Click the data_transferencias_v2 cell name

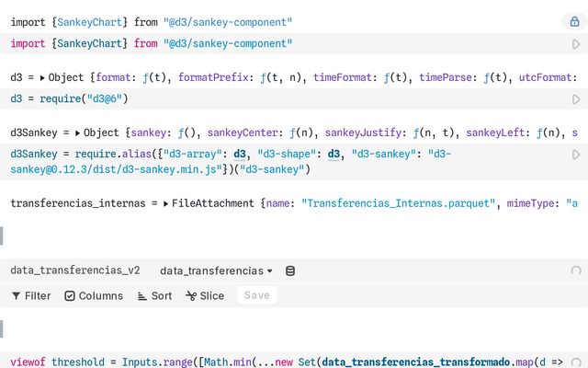(75, 270)
